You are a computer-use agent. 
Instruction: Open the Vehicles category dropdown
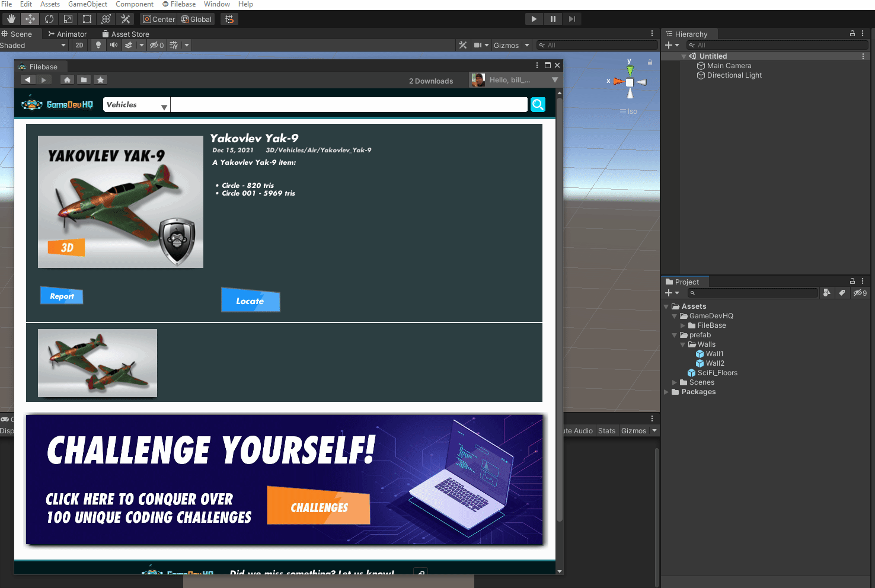pos(136,105)
